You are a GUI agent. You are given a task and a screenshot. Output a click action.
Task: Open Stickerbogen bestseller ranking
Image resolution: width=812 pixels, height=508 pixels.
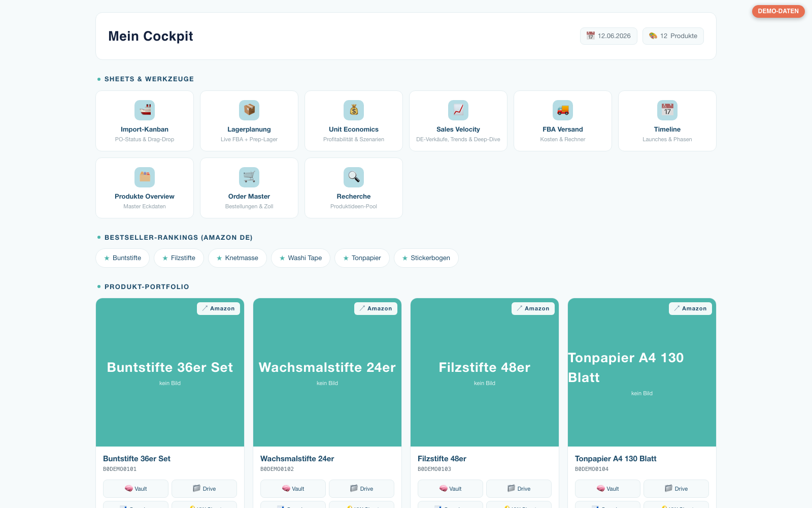tap(426, 258)
